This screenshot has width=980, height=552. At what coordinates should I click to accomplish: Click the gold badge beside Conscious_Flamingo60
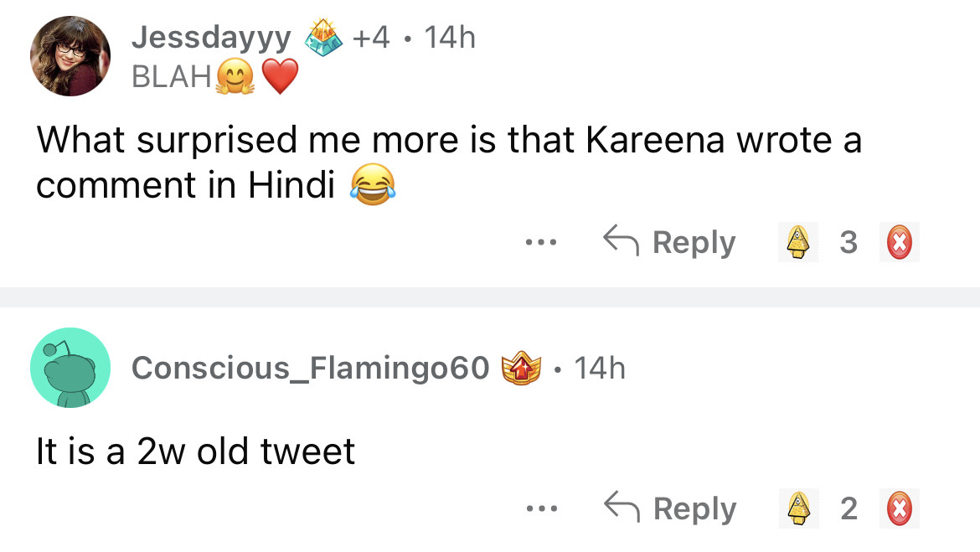521,368
